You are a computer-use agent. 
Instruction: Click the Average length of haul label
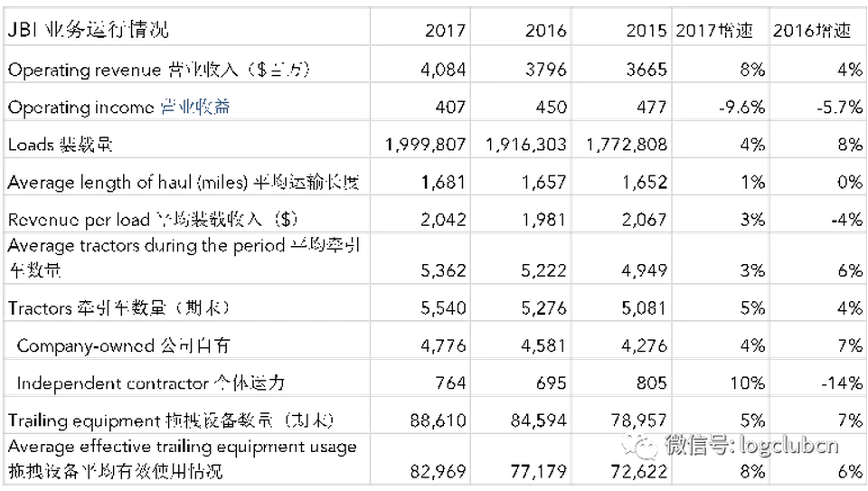click(184, 182)
